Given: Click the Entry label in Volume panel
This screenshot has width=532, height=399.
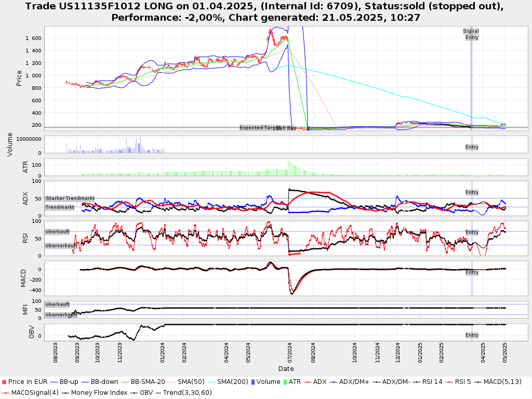Looking at the screenshot, I should click(x=472, y=147).
